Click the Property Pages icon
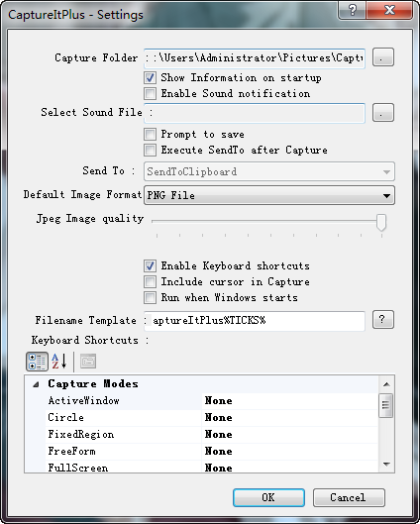 (88, 362)
